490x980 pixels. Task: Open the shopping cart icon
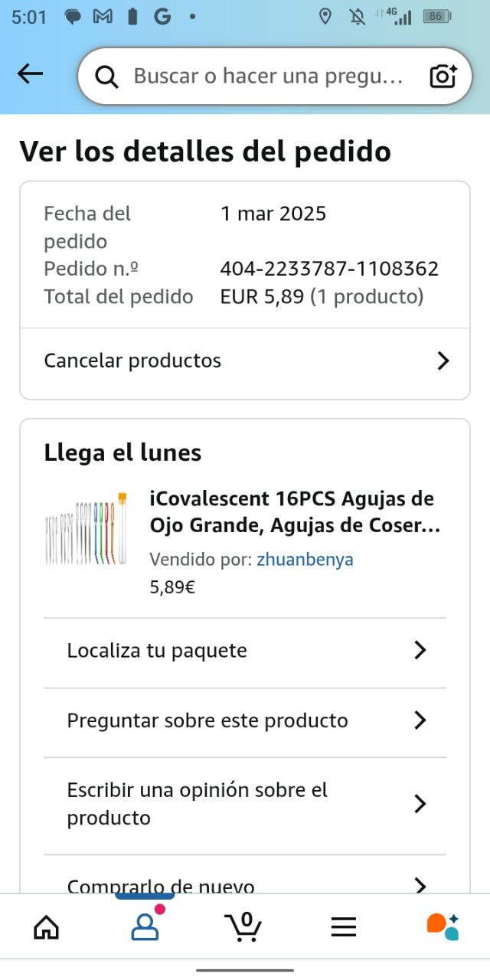tap(244, 926)
